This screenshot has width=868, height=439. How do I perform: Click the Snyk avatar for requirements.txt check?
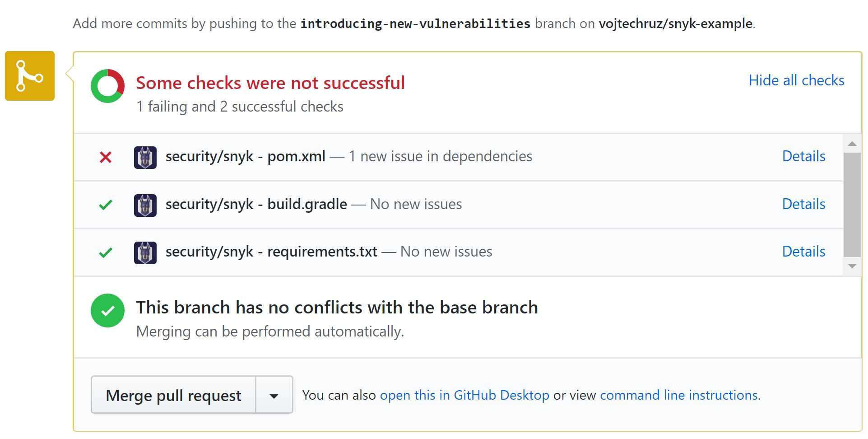click(x=145, y=253)
